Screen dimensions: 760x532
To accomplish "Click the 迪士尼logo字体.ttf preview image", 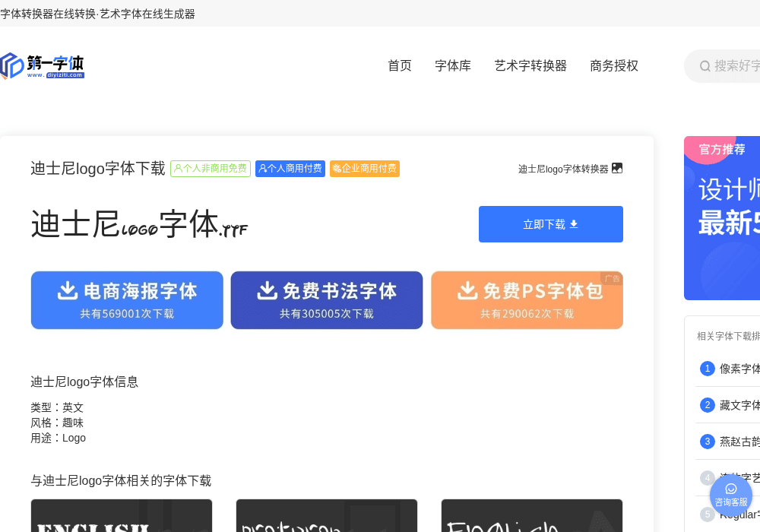I will point(140,224).
